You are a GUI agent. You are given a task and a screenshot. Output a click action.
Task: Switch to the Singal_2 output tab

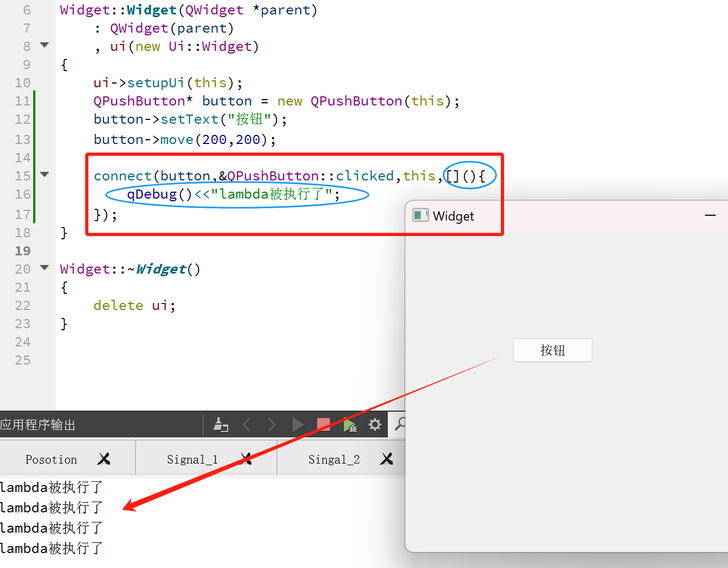334,459
